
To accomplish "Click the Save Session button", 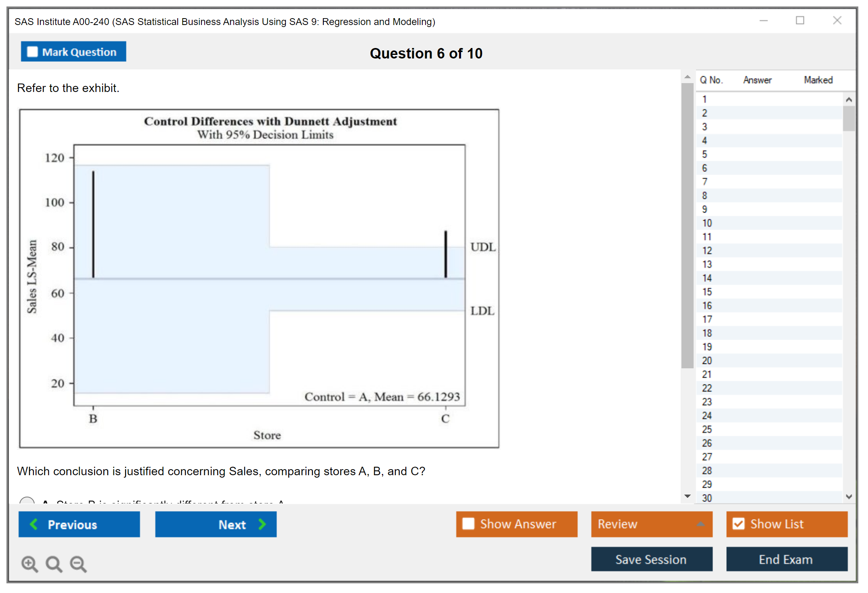I will tap(651, 559).
